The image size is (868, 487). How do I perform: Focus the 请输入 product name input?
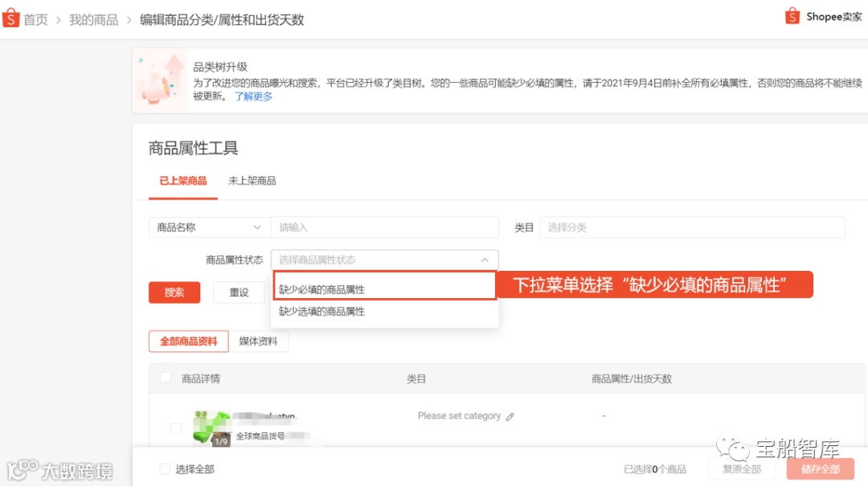(x=385, y=227)
